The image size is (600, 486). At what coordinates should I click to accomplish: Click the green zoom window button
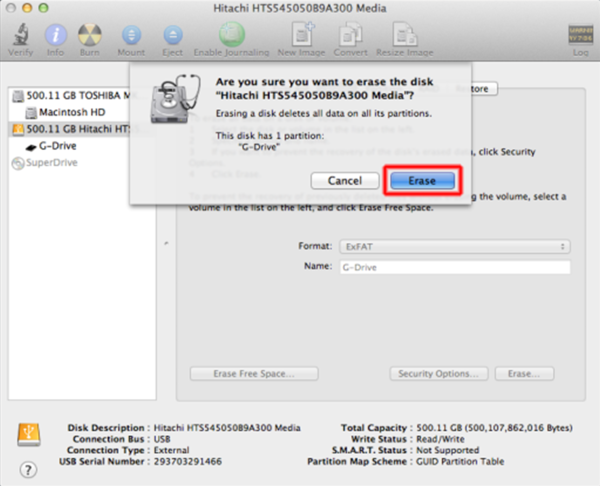(44, 8)
